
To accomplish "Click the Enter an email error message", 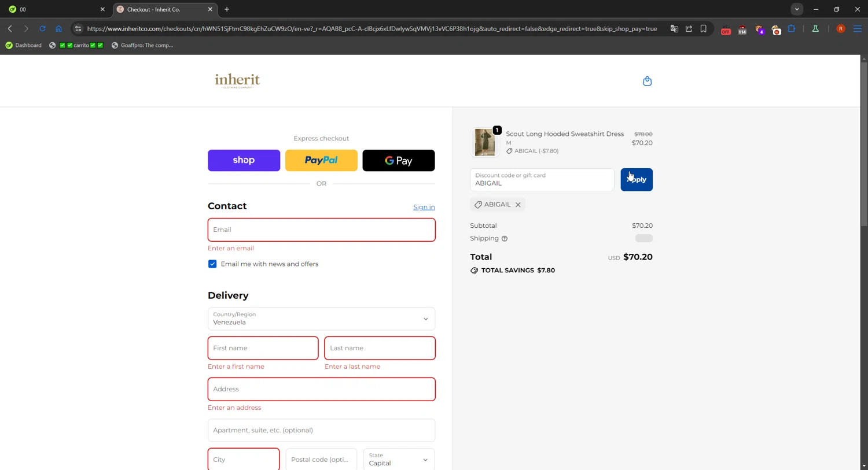I will pos(231,248).
